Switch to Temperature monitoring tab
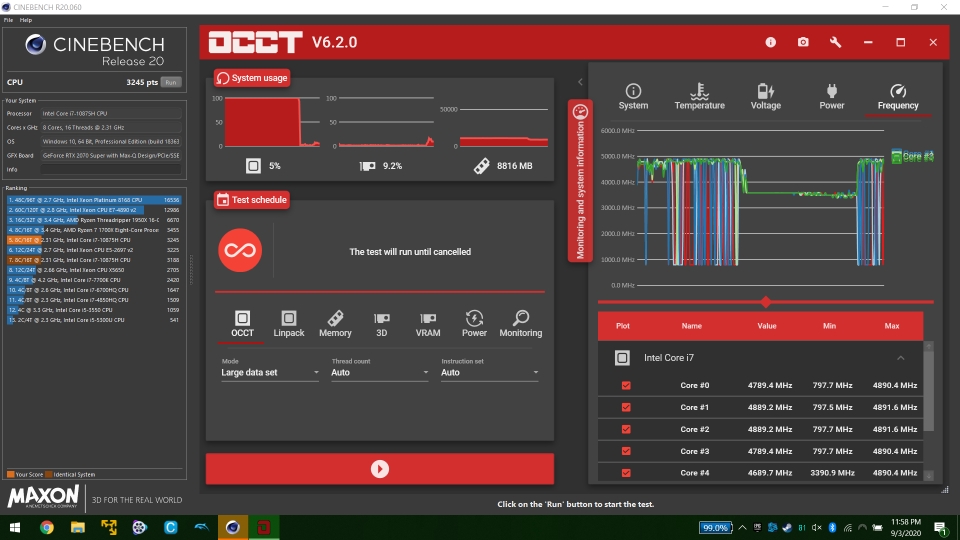The height and width of the screenshot is (540, 960). point(699,97)
